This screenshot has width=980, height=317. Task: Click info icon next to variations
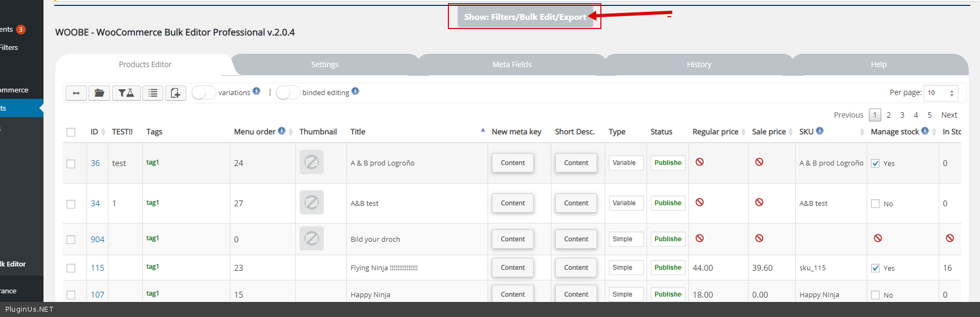257,91
